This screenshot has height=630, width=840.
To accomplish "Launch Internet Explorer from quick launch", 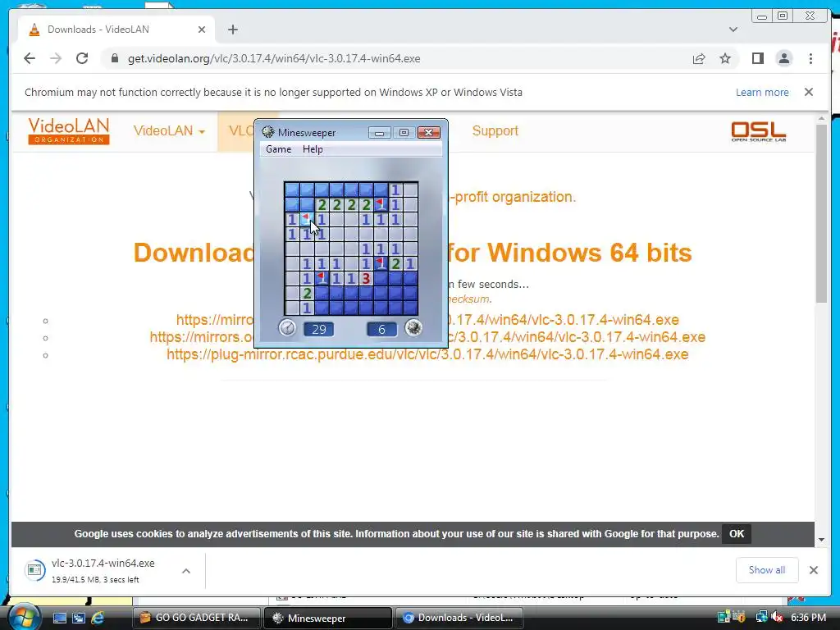I will [98, 618].
